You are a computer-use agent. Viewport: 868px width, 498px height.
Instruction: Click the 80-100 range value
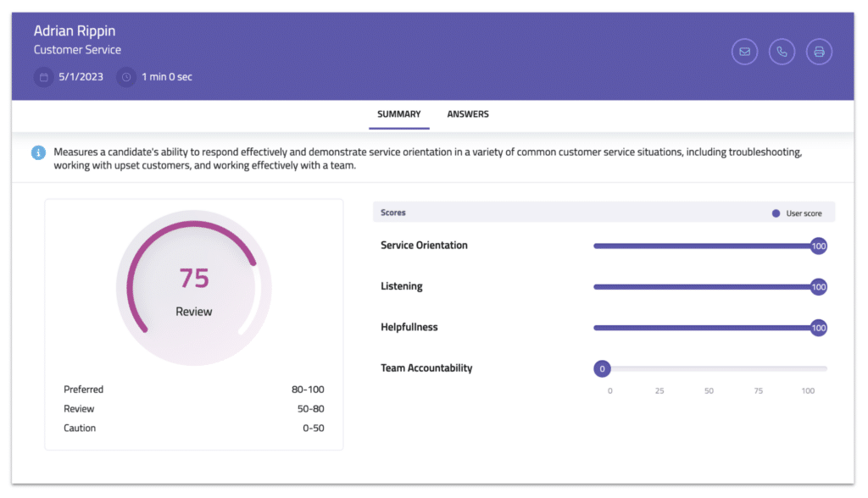[x=308, y=390]
